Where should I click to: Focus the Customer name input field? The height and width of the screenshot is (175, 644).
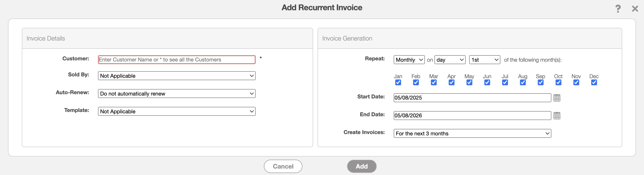point(177,59)
